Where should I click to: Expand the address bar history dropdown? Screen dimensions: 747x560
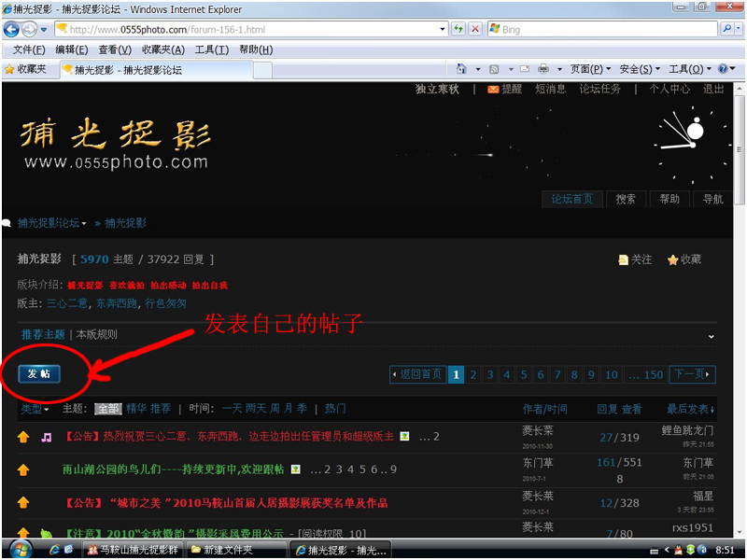coord(443,30)
